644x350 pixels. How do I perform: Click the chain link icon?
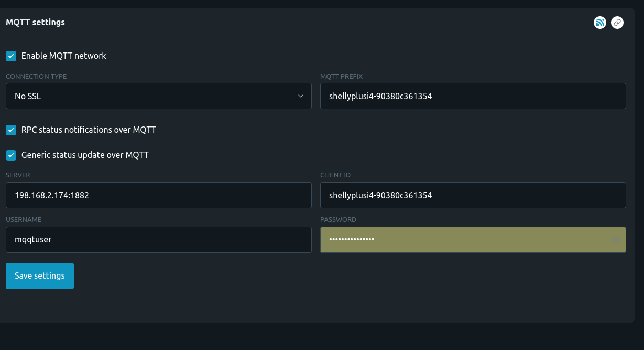[617, 23]
